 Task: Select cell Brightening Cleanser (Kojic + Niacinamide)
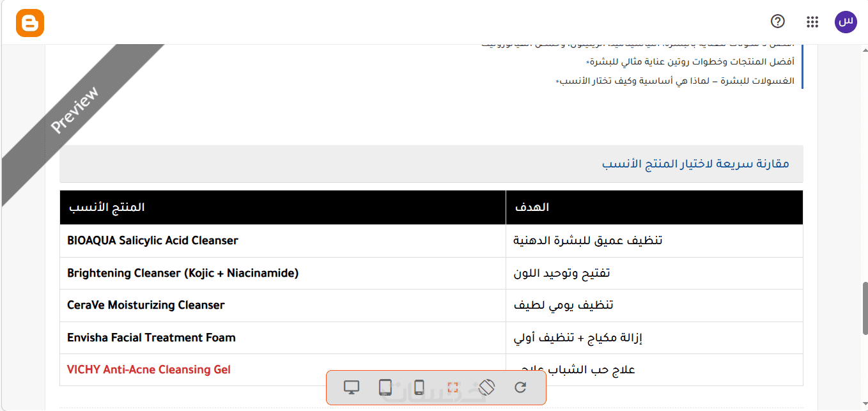tap(283, 274)
